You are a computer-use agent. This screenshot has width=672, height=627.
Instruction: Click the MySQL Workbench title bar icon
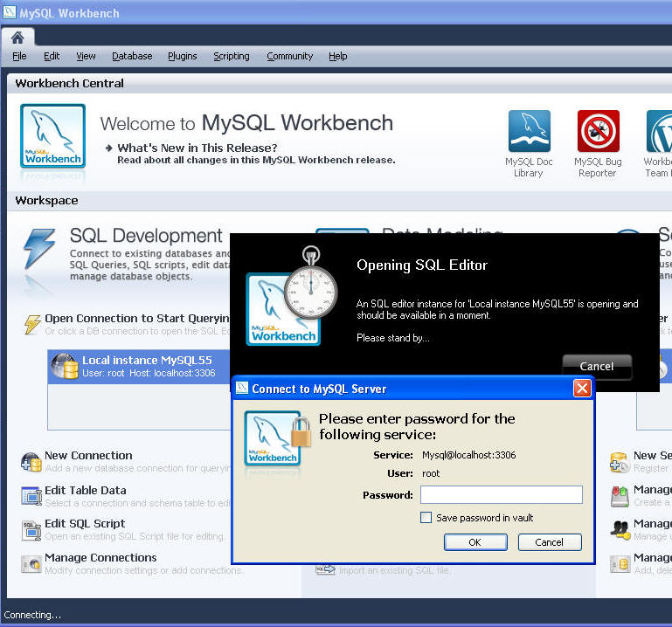tap(10, 12)
